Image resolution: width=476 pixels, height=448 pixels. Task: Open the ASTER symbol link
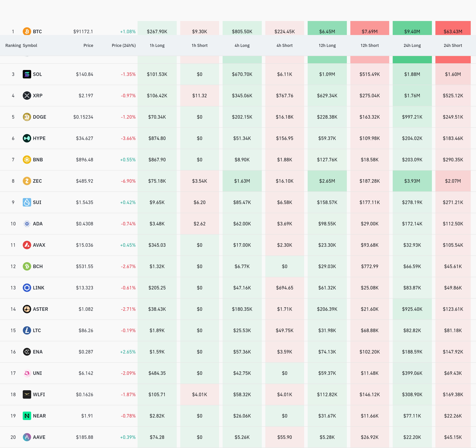pos(40,309)
